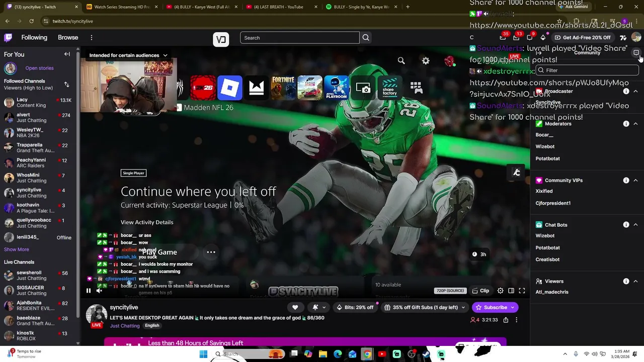Collapse the Moderators section
This screenshot has width=644, height=362.
click(x=636, y=124)
